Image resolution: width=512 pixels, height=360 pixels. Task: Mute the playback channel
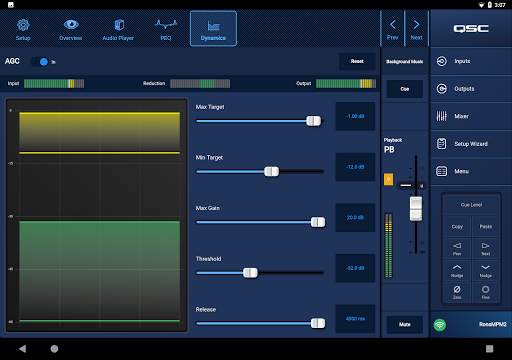(x=405, y=324)
